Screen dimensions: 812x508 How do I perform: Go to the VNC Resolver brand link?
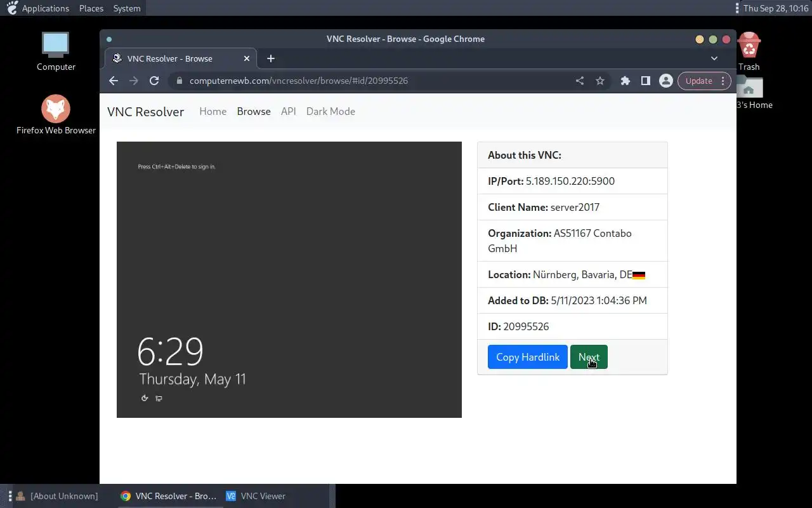point(145,112)
